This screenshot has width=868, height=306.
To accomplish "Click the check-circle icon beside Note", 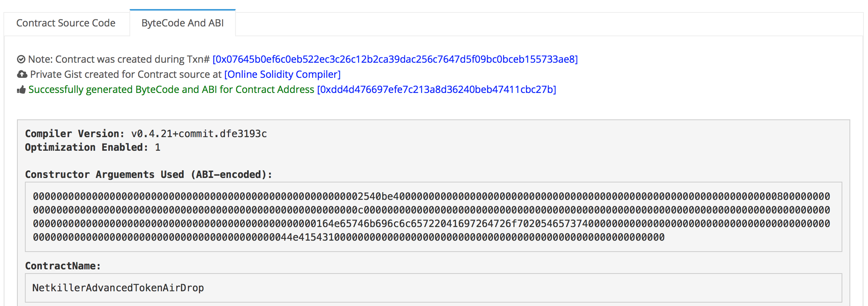I will click(x=21, y=59).
